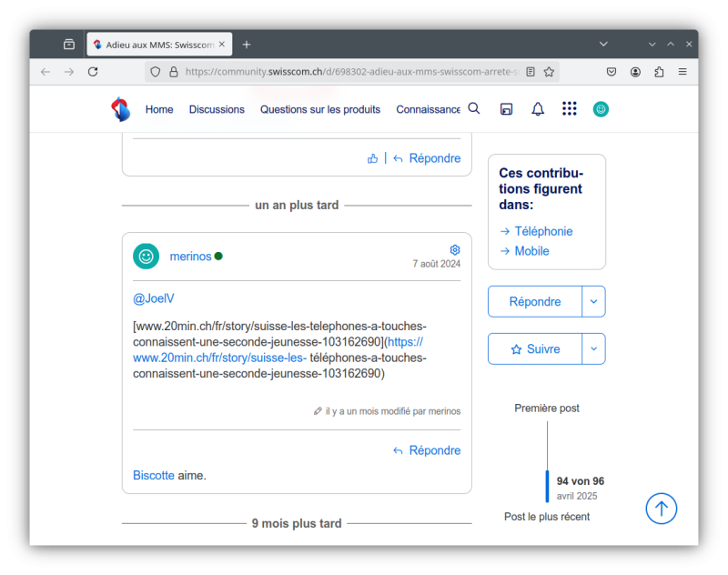
Task: Open Questions sur les produits
Action: tap(320, 109)
